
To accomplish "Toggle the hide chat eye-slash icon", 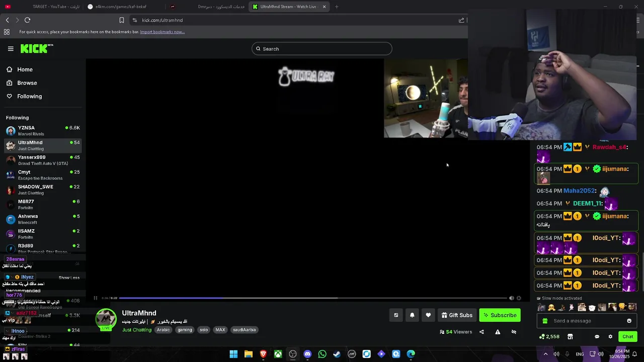I will [x=514, y=332].
